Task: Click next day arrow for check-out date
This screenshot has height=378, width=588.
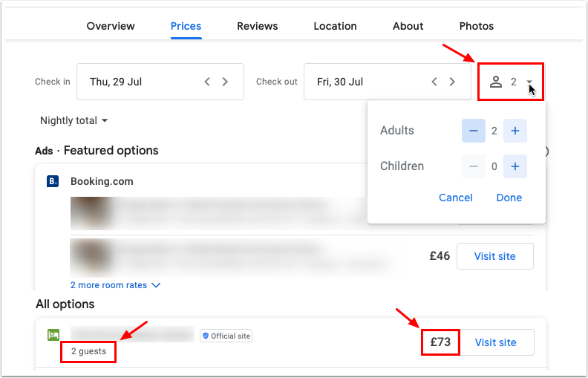Action: [453, 82]
